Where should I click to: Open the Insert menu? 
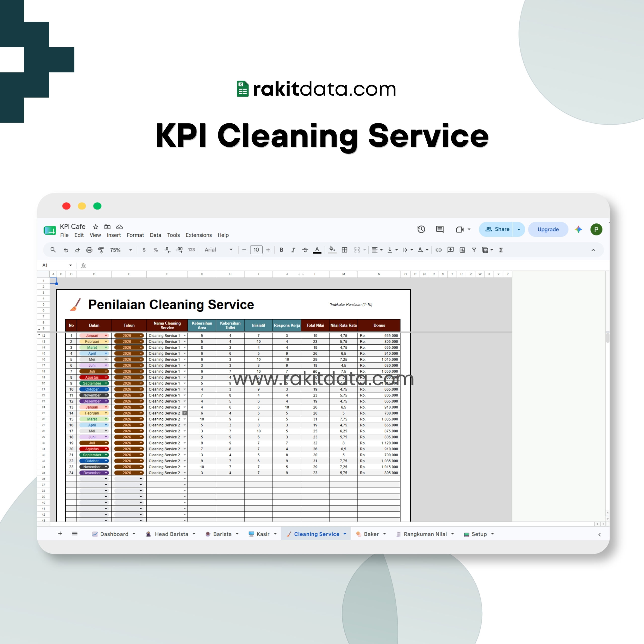click(114, 235)
